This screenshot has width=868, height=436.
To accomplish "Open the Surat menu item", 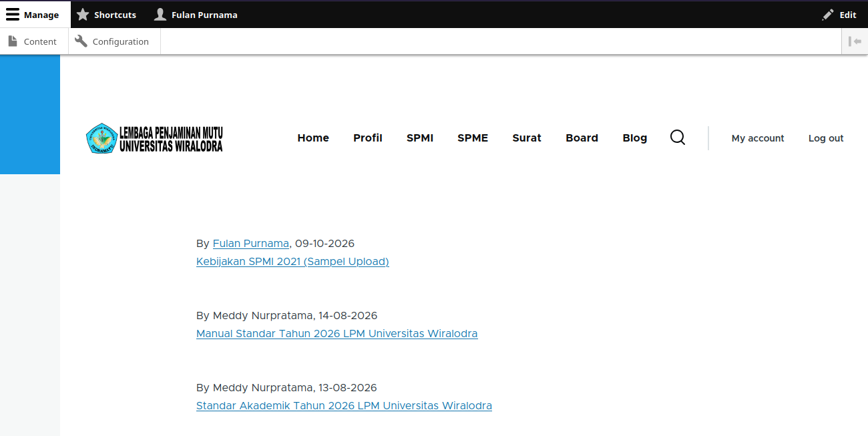I will (x=527, y=138).
